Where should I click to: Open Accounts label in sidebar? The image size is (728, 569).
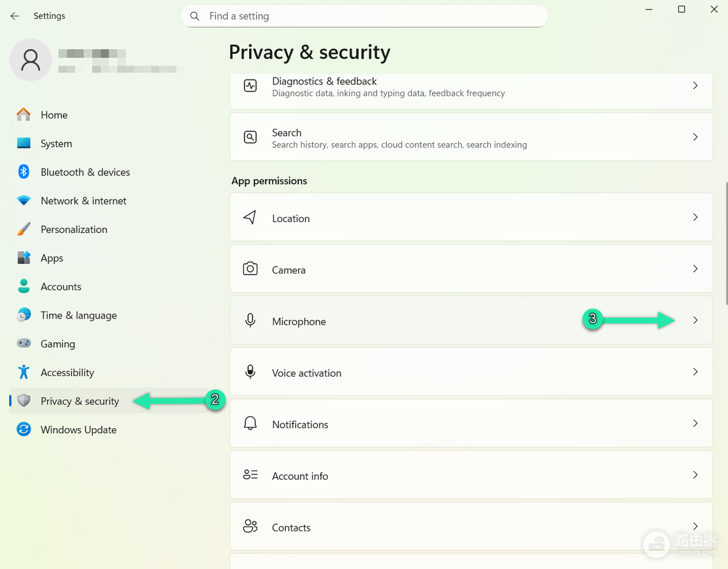[61, 286]
